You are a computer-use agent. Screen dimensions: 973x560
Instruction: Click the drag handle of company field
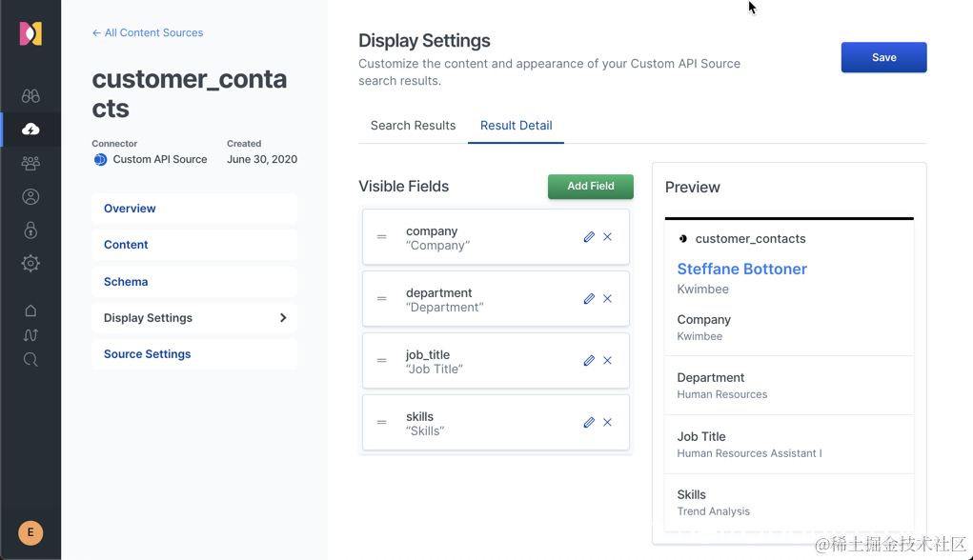click(x=381, y=237)
